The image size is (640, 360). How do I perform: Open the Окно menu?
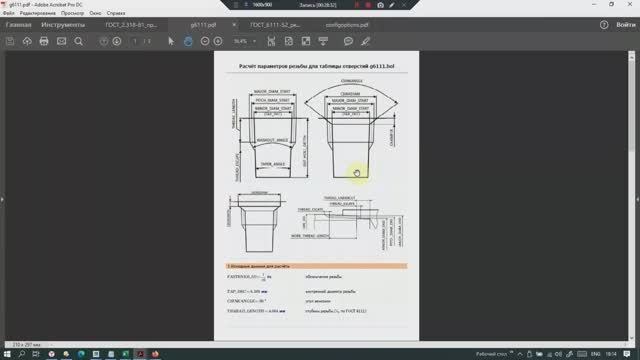click(x=95, y=13)
